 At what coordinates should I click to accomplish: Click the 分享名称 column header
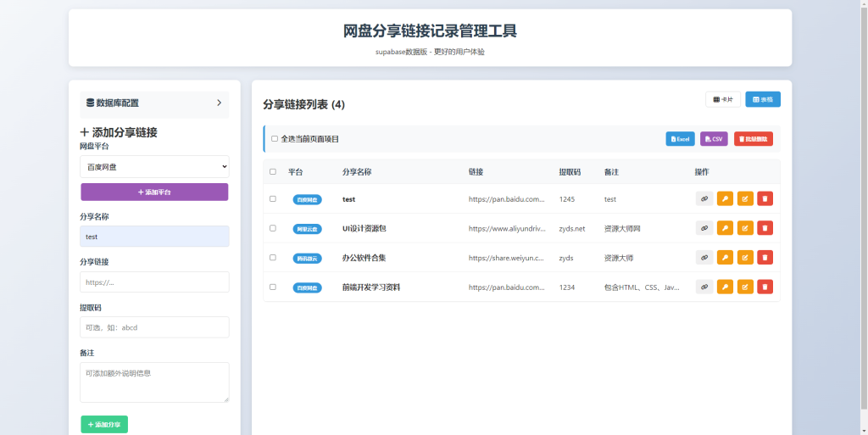[357, 172]
